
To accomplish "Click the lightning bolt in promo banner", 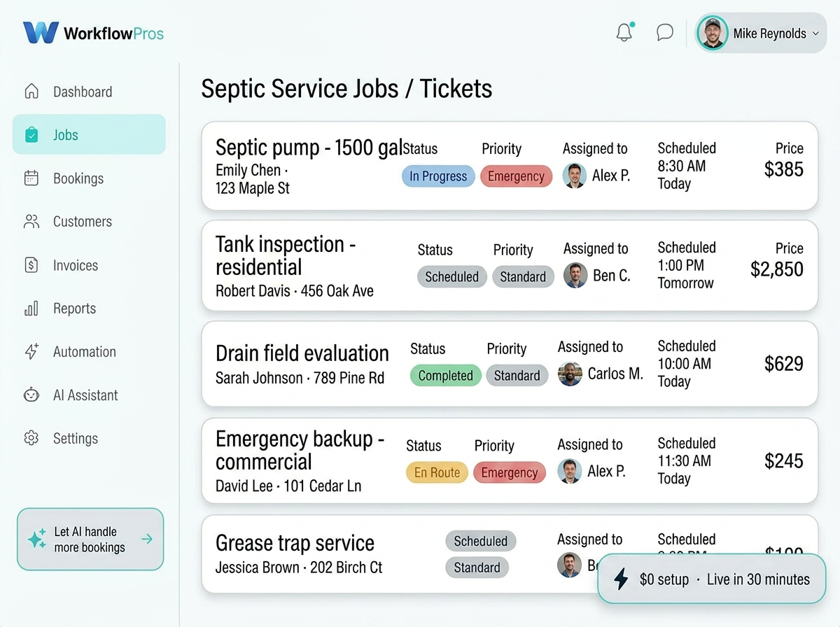I will [621, 579].
